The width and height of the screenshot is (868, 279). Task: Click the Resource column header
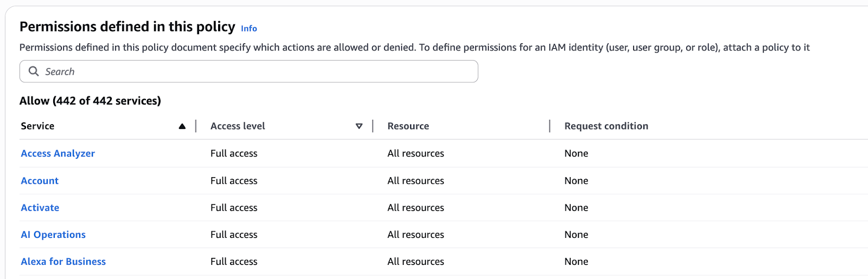click(x=408, y=126)
